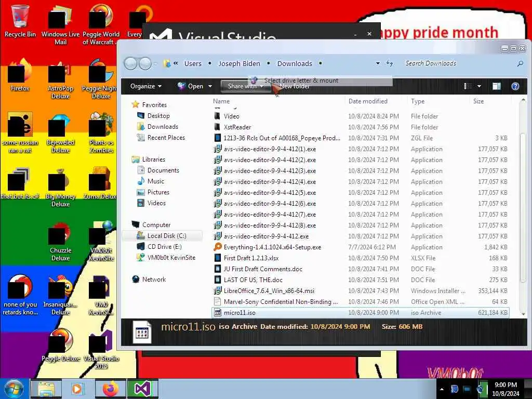This screenshot has height=399, width=532.
Task: Switch to Visual Studio taskbar button
Action: [142, 389]
